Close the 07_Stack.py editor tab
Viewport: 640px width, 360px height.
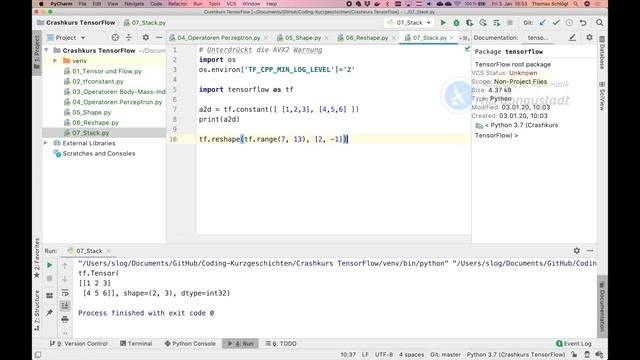[x=451, y=38]
